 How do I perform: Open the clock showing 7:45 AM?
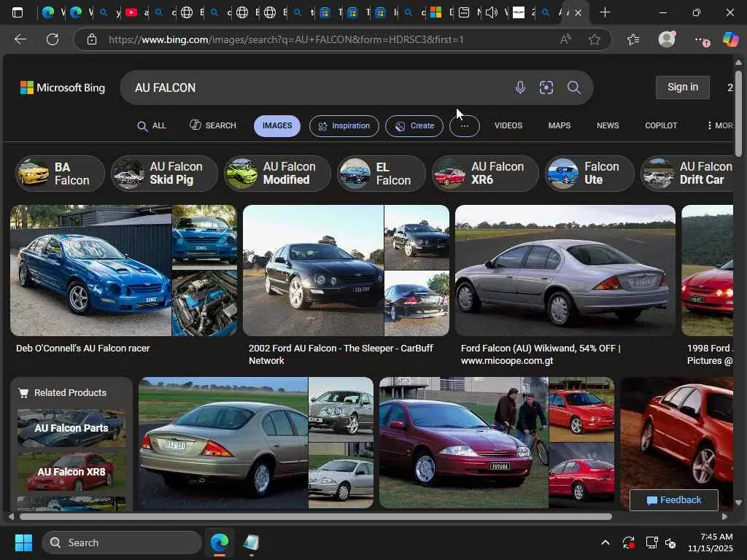click(711, 542)
